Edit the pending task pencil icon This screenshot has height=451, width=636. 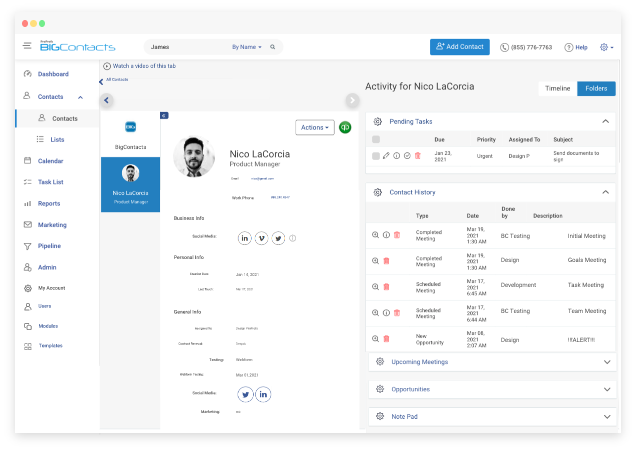pyautogui.click(x=386, y=156)
